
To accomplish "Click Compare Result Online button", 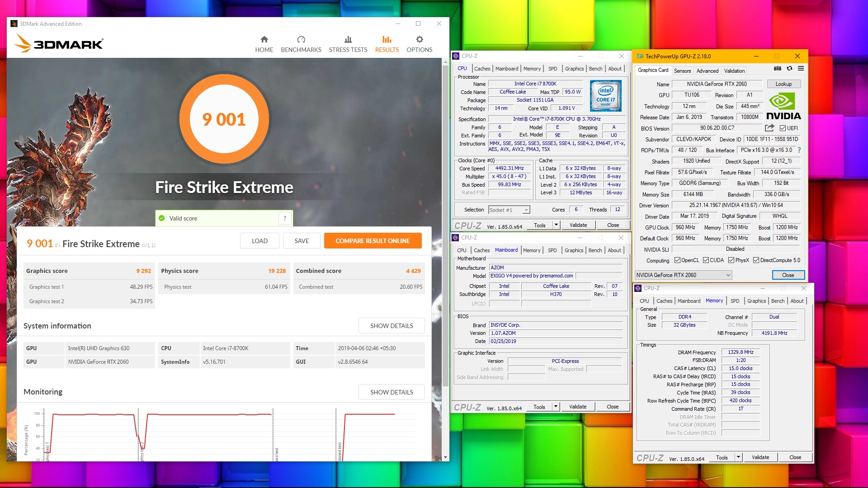I will pos(373,241).
